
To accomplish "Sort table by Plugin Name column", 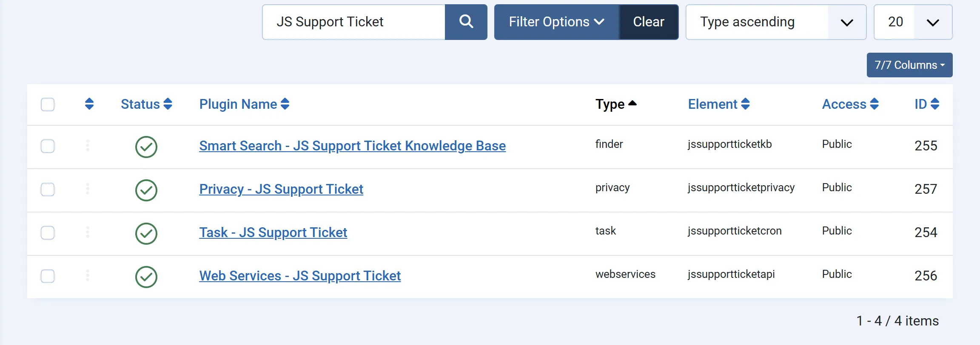I will coord(244,104).
